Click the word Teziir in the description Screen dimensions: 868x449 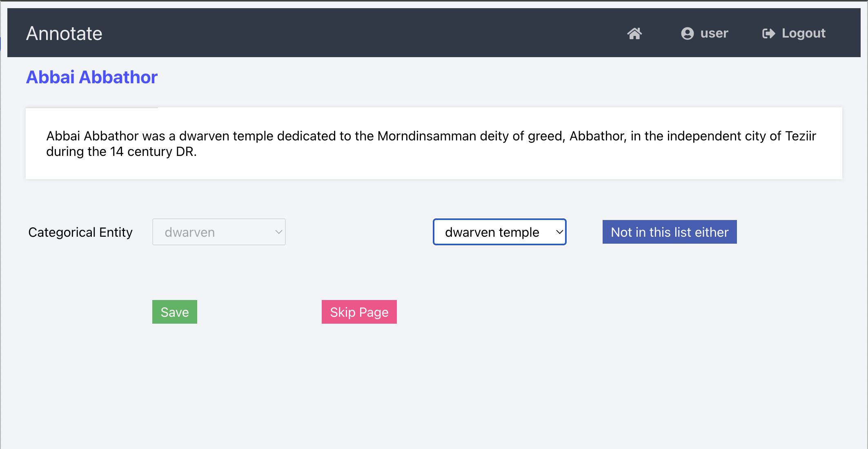pos(801,136)
